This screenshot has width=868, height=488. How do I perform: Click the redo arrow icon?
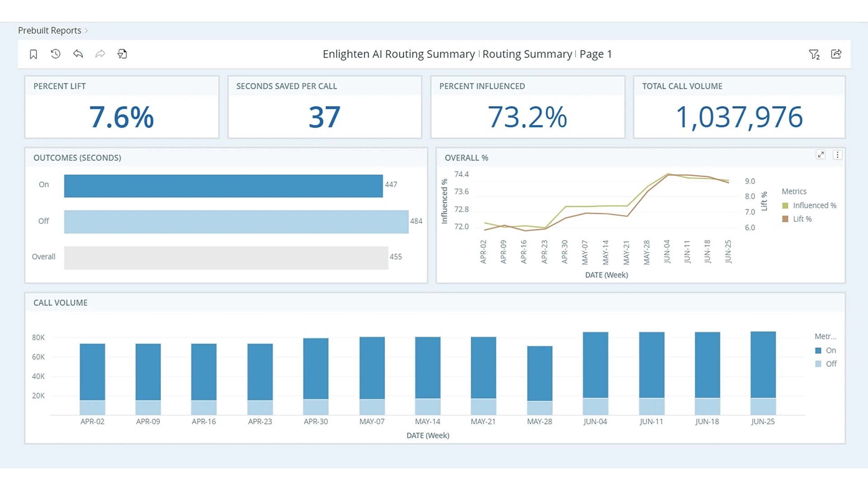click(x=100, y=54)
